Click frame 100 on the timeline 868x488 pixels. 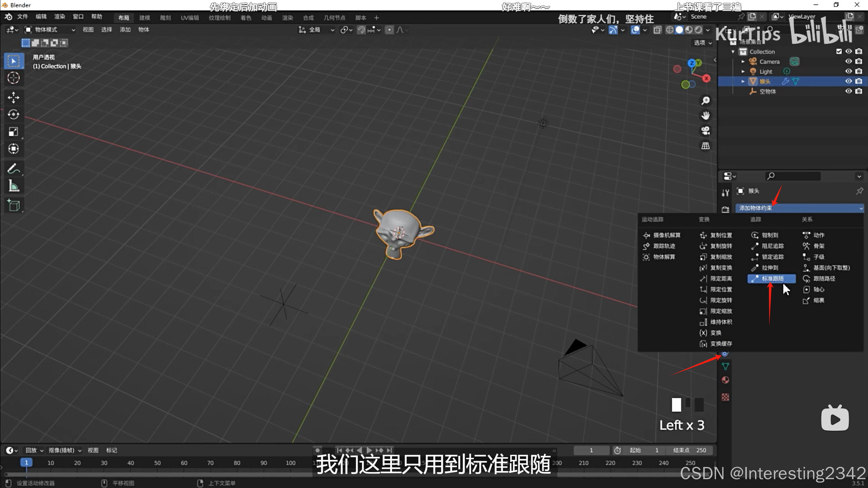tap(290, 463)
